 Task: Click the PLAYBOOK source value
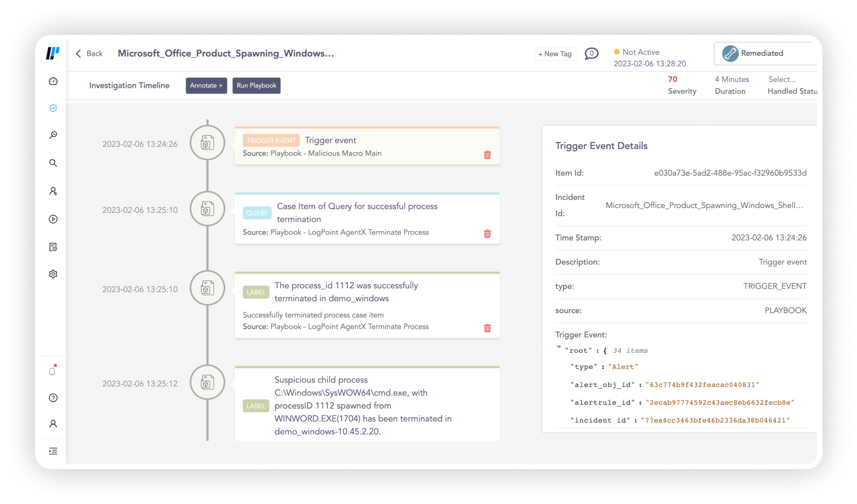786,310
